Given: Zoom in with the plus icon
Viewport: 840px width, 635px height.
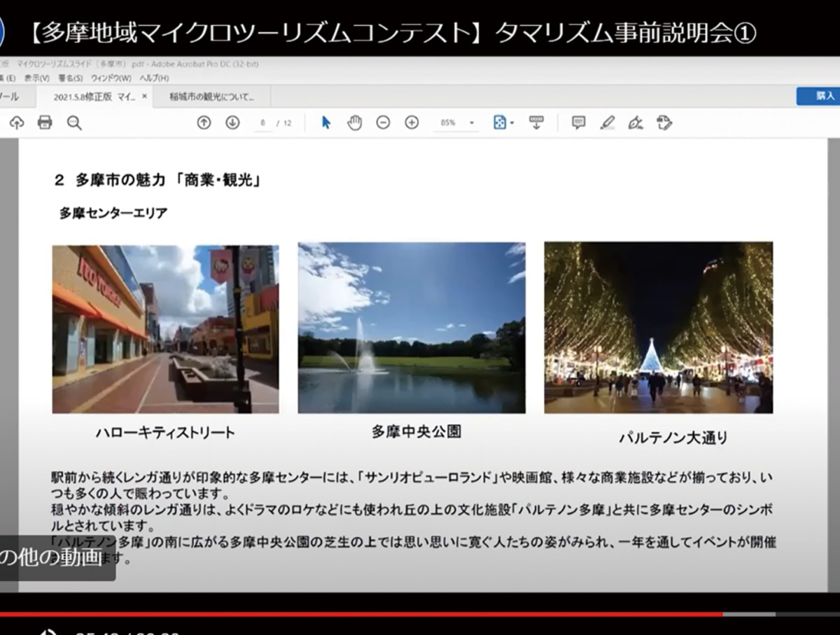Looking at the screenshot, I should click(412, 123).
